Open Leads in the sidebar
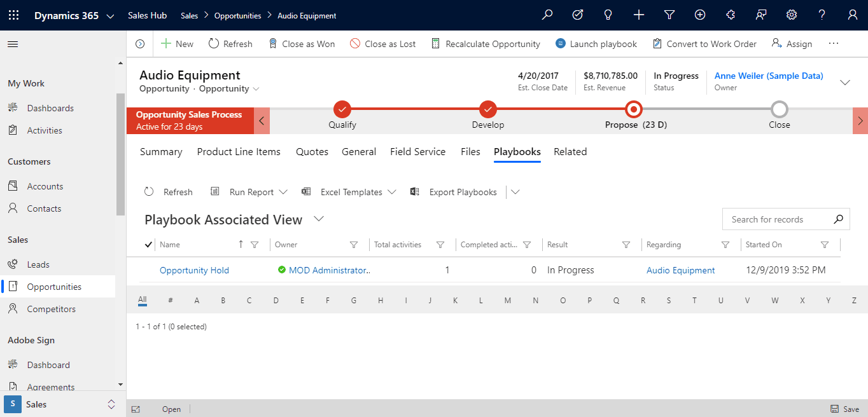 point(38,264)
